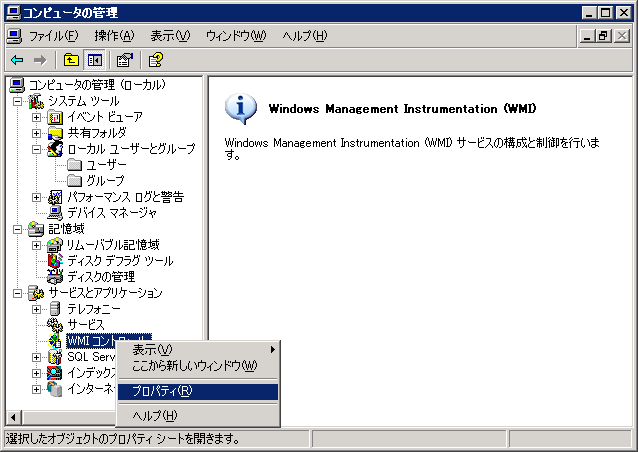The height and width of the screenshot is (452, 638).
Task: Toggle the Show/Hide console tree icon
Action: pos(95,60)
